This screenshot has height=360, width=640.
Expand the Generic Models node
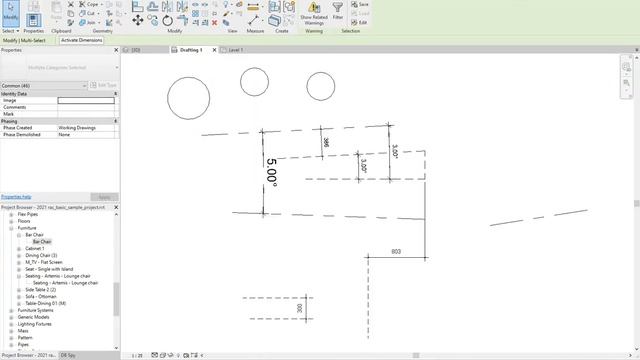coord(11,317)
